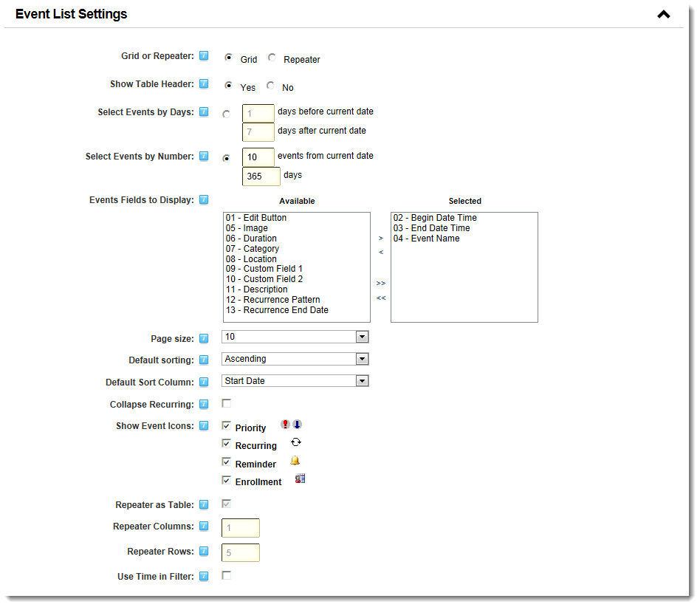Click the Enrollment people icon
This screenshot has width=700, height=607.
pos(299,478)
